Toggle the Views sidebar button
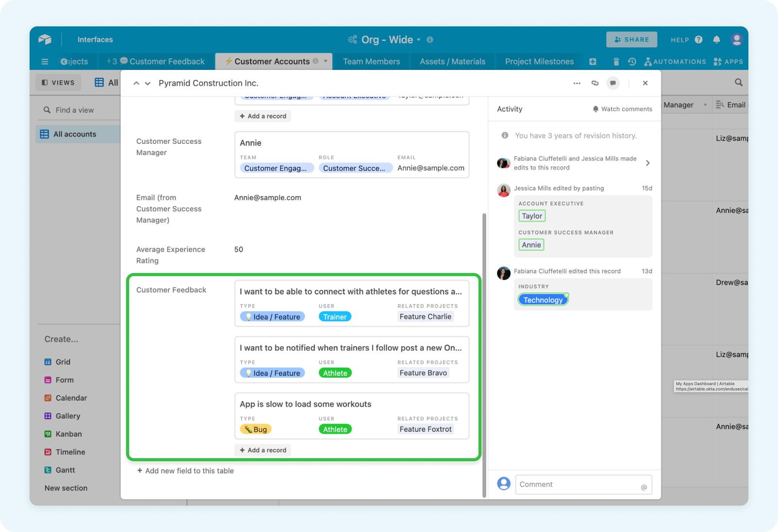Viewport: 778px width, 532px height. pos(58,83)
